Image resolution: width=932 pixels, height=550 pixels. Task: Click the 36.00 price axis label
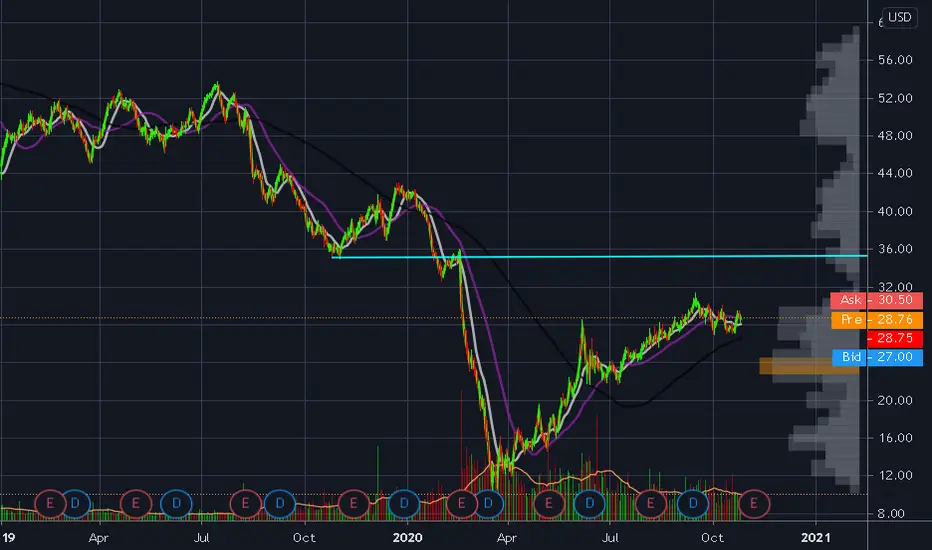point(895,249)
